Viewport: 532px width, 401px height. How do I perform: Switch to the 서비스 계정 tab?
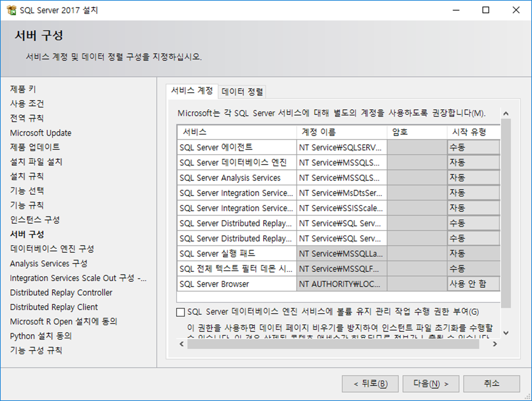[192, 91]
